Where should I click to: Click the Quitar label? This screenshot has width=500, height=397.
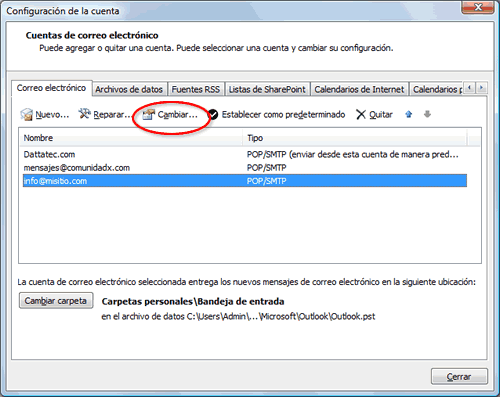click(381, 115)
